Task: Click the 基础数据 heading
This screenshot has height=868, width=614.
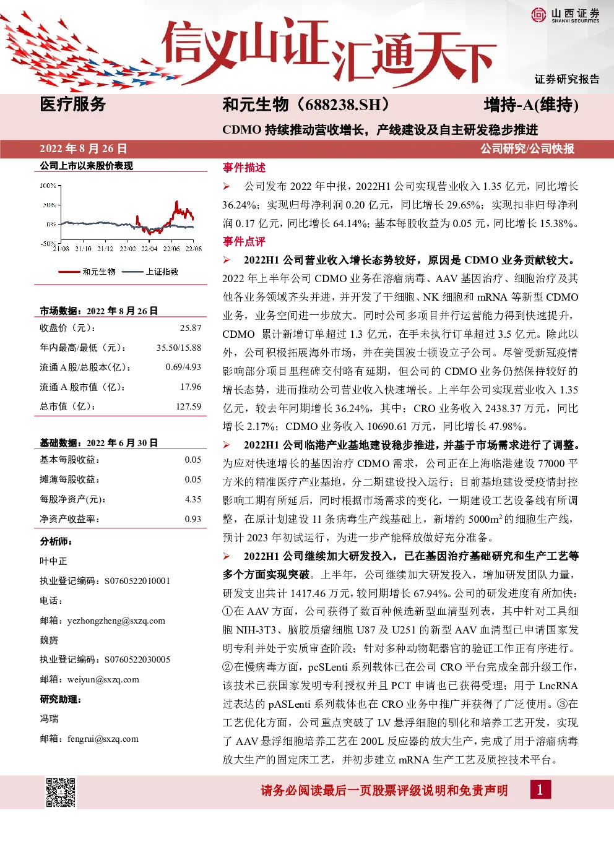Action: (98, 443)
